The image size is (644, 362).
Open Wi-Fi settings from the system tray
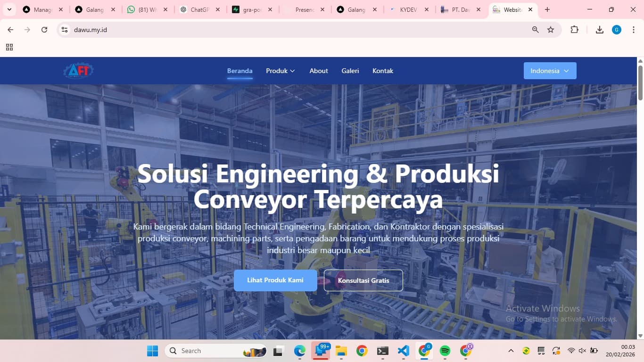tap(571, 351)
